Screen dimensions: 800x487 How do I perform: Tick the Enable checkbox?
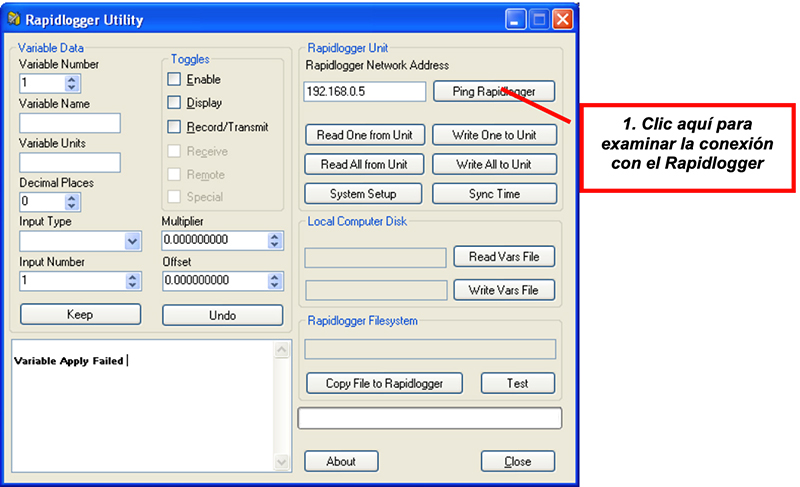(174, 79)
